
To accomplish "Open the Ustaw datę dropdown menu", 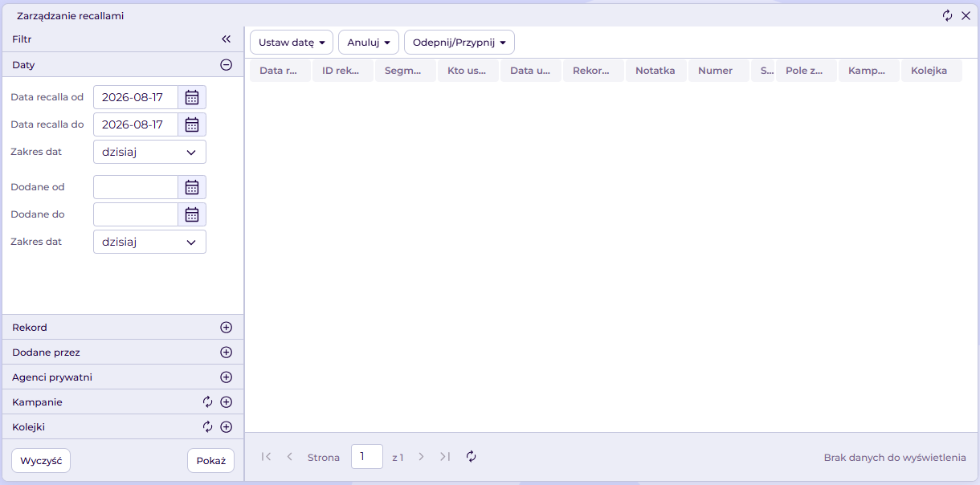I will (292, 43).
